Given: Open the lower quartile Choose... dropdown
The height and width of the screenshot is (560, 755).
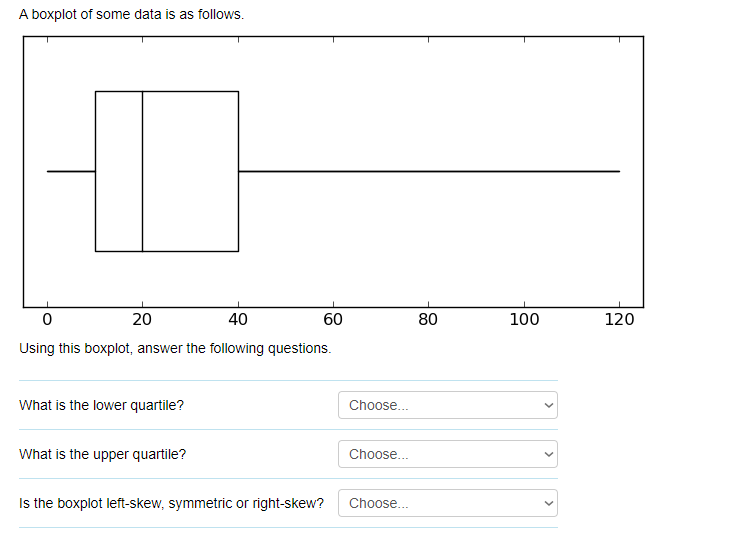Looking at the screenshot, I should tap(448, 405).
